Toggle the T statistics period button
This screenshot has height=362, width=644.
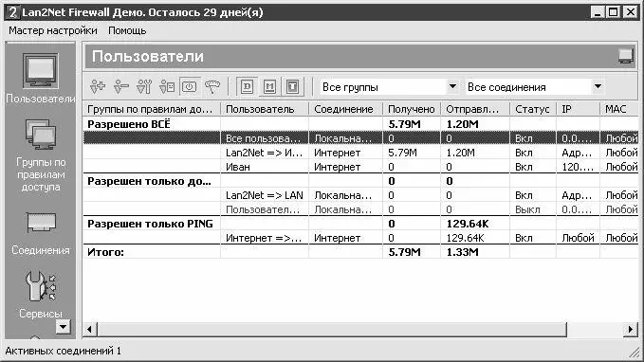pos(292,86)
